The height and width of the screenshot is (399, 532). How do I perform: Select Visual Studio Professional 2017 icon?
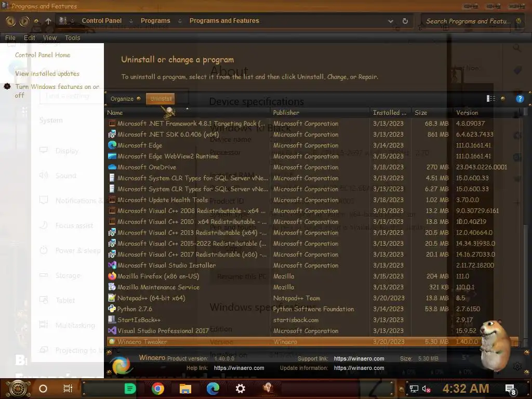[112, 330]
